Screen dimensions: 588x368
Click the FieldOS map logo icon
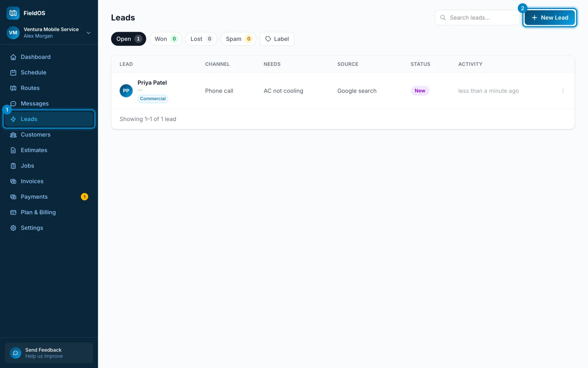tap(13, 13)
